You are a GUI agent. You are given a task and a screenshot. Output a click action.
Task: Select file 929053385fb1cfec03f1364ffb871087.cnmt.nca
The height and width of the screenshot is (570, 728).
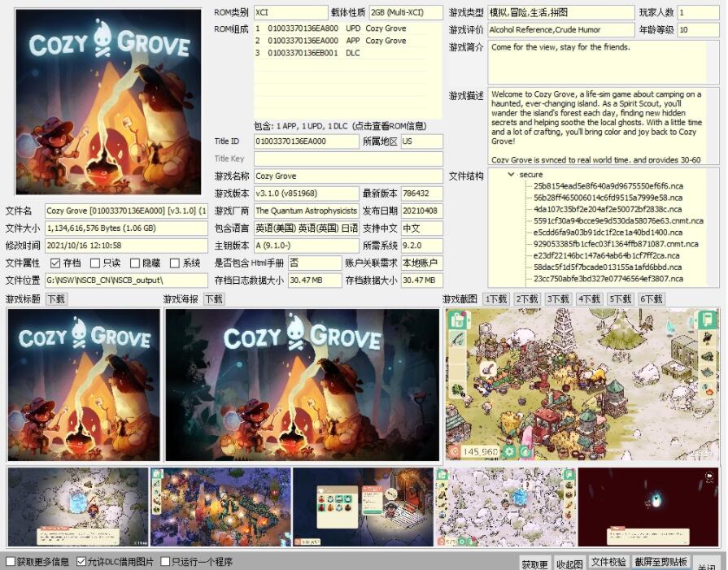point(616,244)
